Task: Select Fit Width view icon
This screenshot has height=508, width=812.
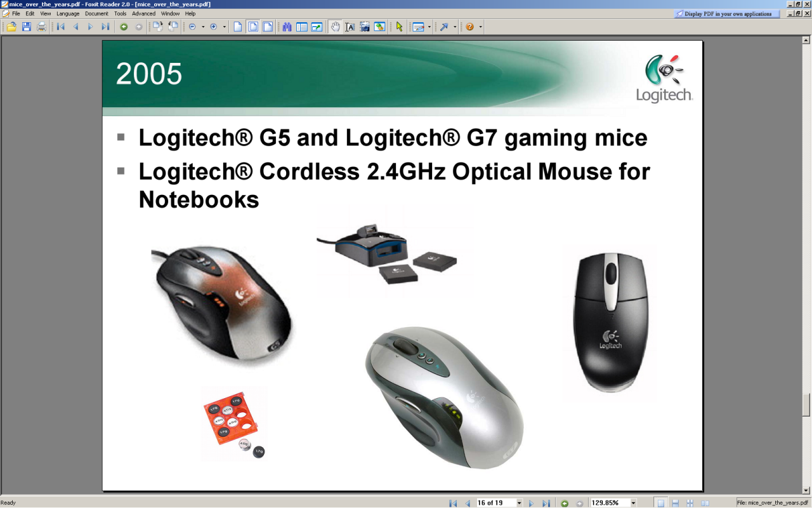Action: tap(268, 27)
